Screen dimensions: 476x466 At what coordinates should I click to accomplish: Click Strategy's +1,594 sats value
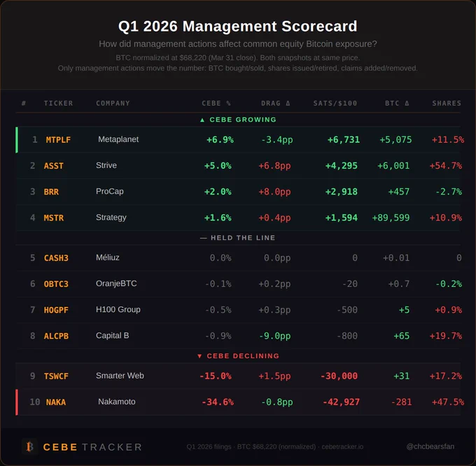[x=341, y=218]
